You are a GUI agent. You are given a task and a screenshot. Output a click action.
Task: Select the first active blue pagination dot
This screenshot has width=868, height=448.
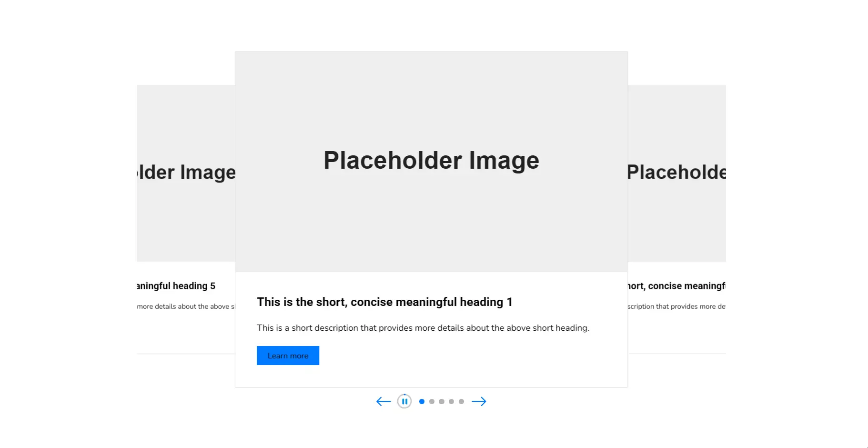pos(422,401)
